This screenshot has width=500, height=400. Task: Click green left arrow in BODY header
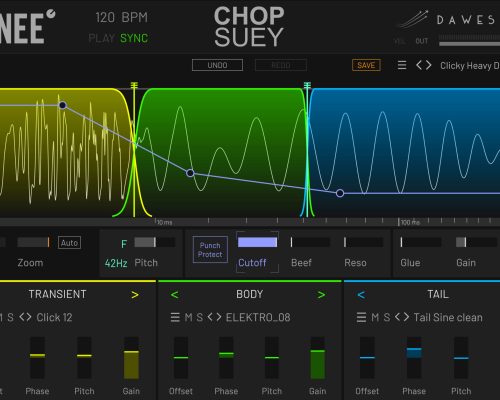pyautogui.click(x=174, y=295)
